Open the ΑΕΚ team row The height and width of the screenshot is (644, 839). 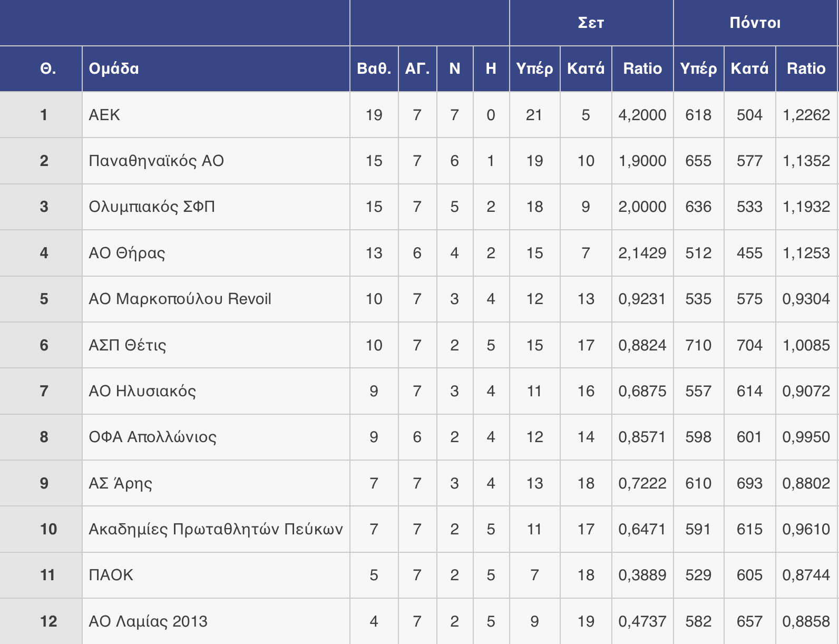click(x=104, y=115)
